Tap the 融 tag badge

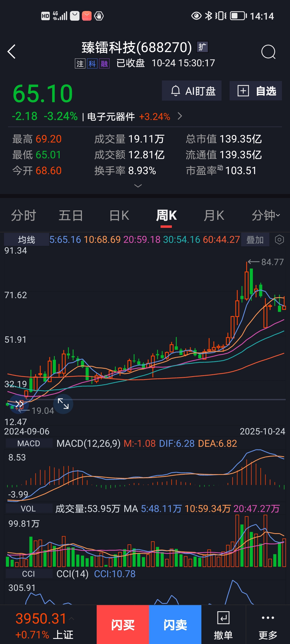104,64
